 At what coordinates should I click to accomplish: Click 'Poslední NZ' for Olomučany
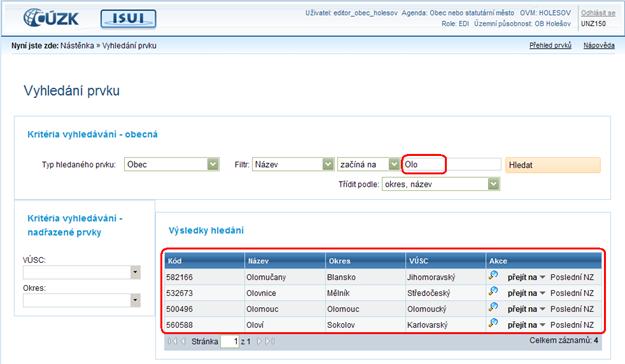point(572,277)
